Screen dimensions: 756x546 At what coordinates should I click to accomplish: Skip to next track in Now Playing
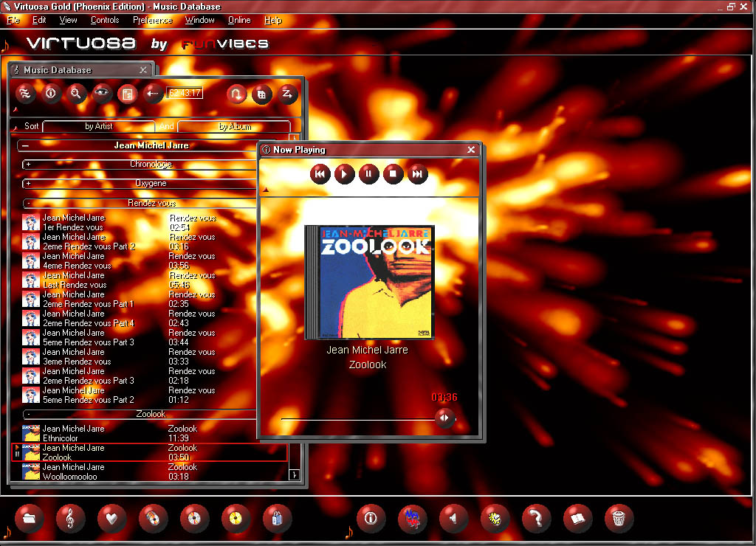click(417, 174)
